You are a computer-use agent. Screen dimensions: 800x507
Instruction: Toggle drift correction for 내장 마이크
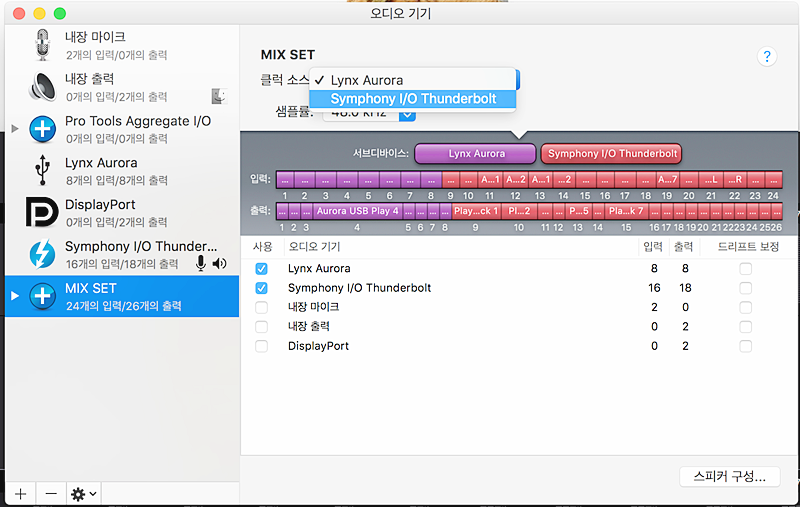coord(745,308)
